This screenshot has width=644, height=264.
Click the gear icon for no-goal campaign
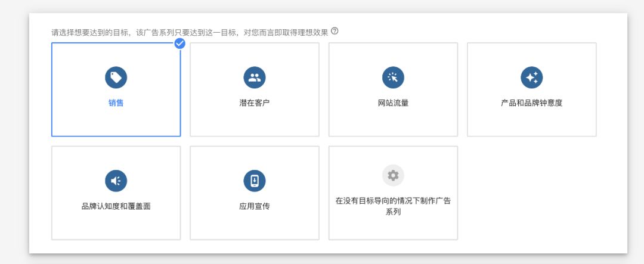pyautogui.click(x=393, y=176)
